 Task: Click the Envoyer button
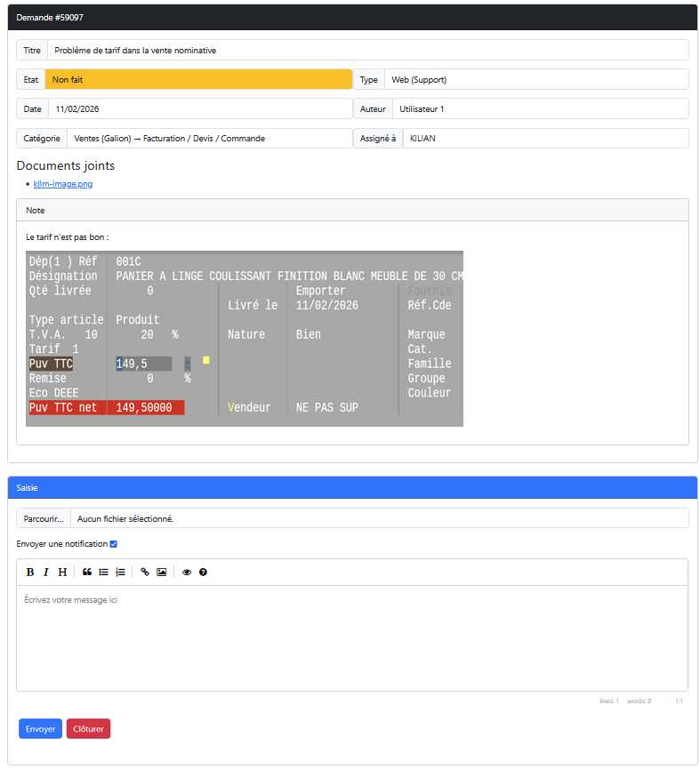click(x=40, y=729)
